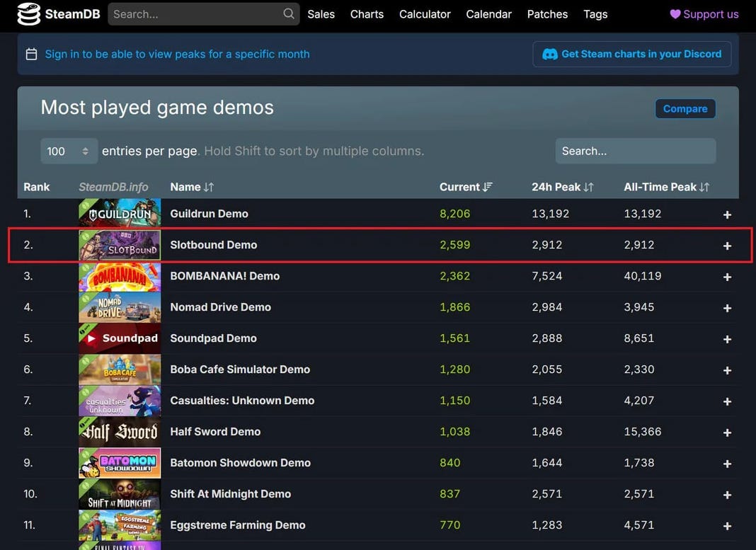Click Guildrun's current count 8,206
This screenshot has height=550, width=756.
[454, 214]
